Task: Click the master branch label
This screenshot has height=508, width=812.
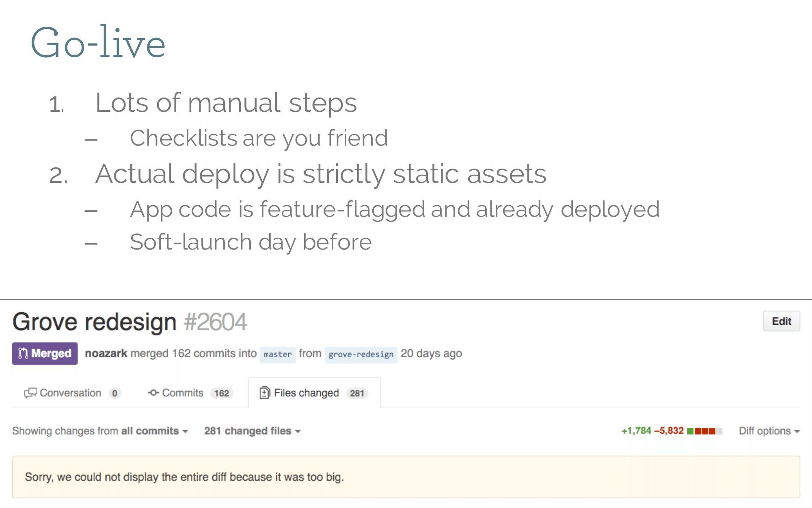Action: tap(278, 354)
